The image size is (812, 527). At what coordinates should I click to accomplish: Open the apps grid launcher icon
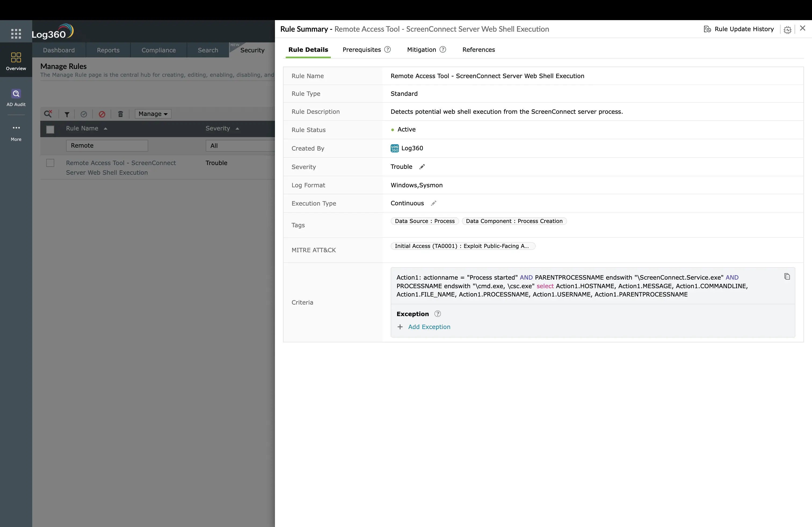[16, 33]
